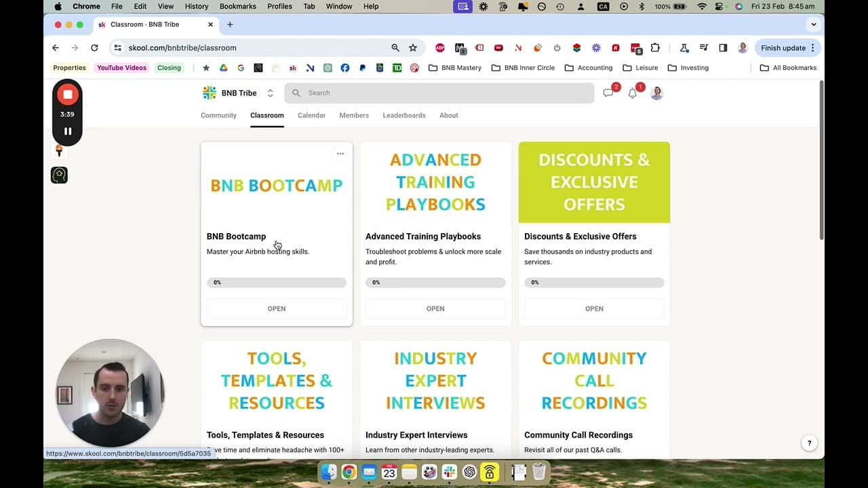Click the Closing bookmark
The height and width of the screenshot is (488, 868).
(x=169, y=68)
